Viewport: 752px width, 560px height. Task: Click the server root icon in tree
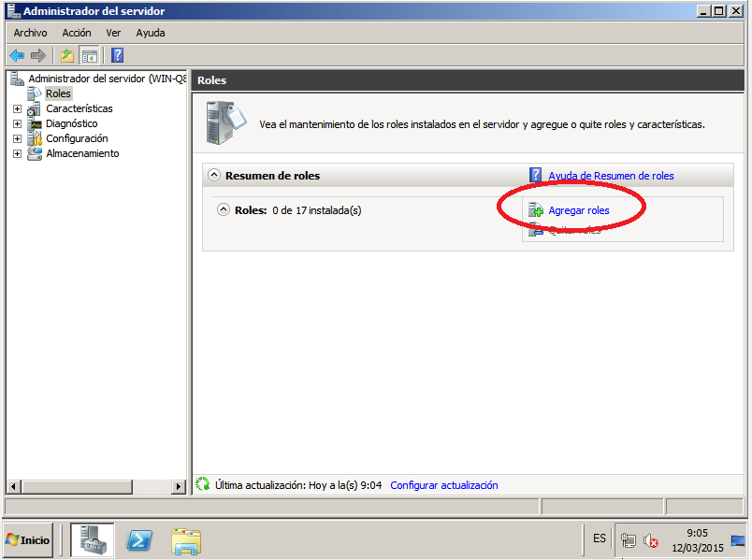coord(17,79)
